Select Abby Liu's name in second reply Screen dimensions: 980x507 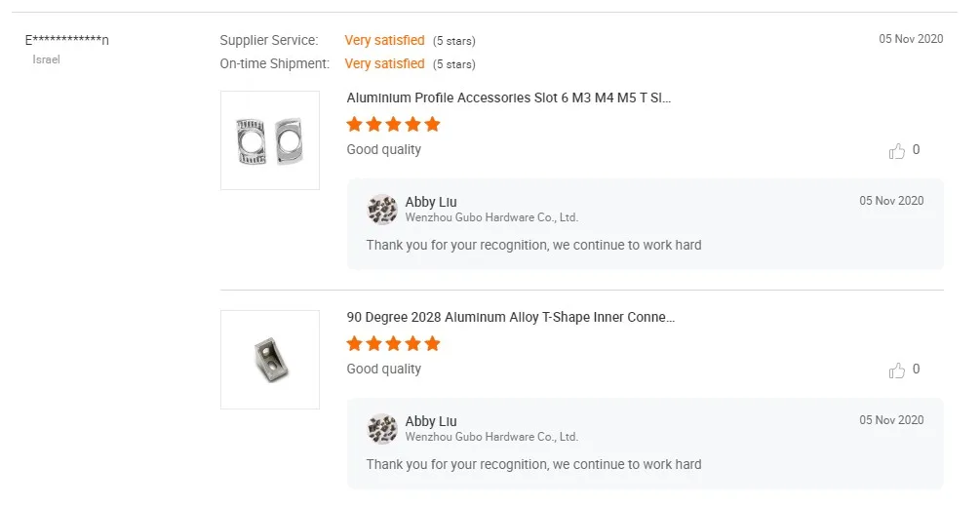pos(431,421)
